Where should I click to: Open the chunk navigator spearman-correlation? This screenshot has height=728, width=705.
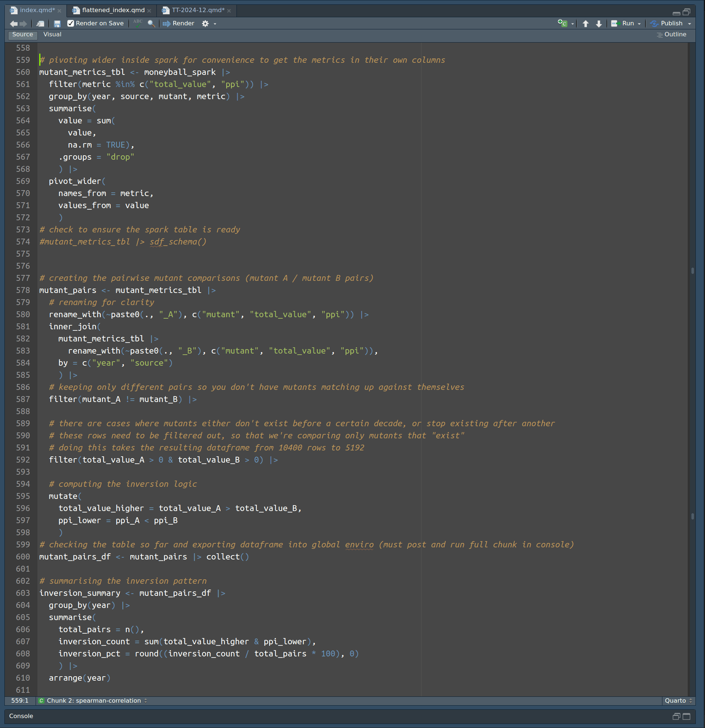click(x=94, y=700)
